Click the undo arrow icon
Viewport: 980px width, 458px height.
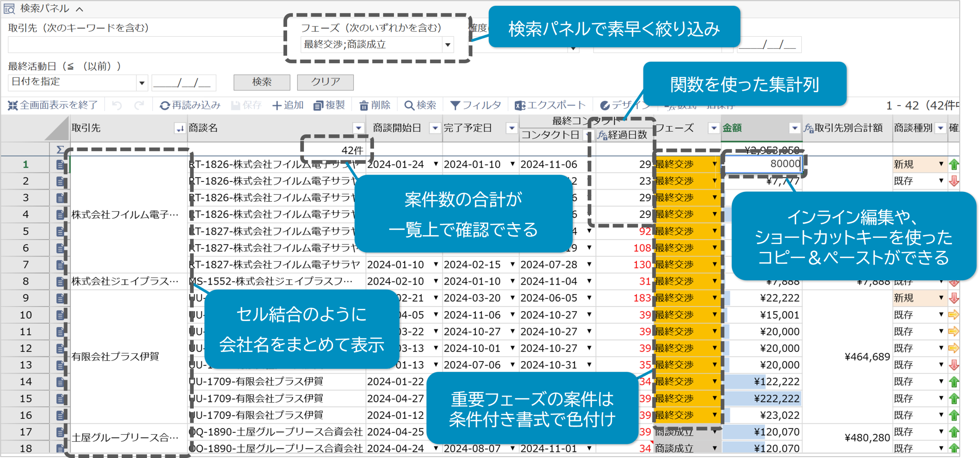coord(118,105)
